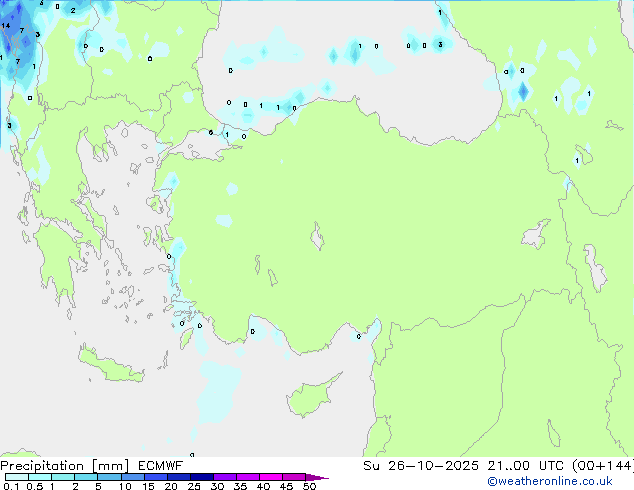Click the legend value '10'

[x=125, y=486]
